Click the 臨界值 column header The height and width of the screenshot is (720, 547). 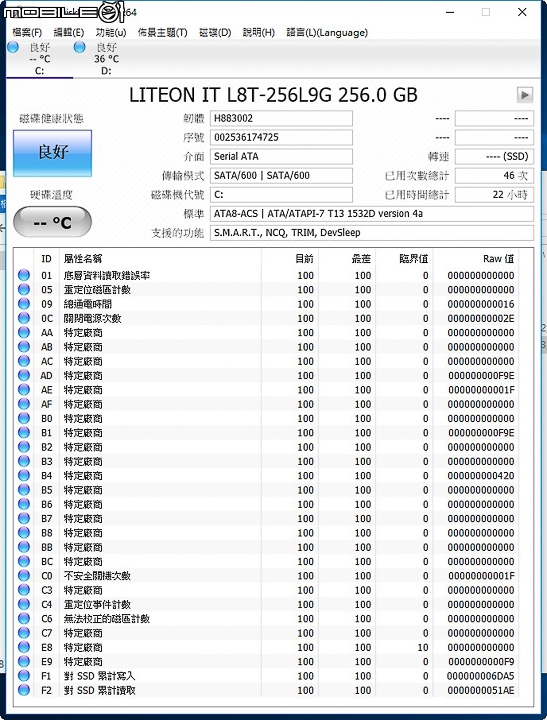404,259
